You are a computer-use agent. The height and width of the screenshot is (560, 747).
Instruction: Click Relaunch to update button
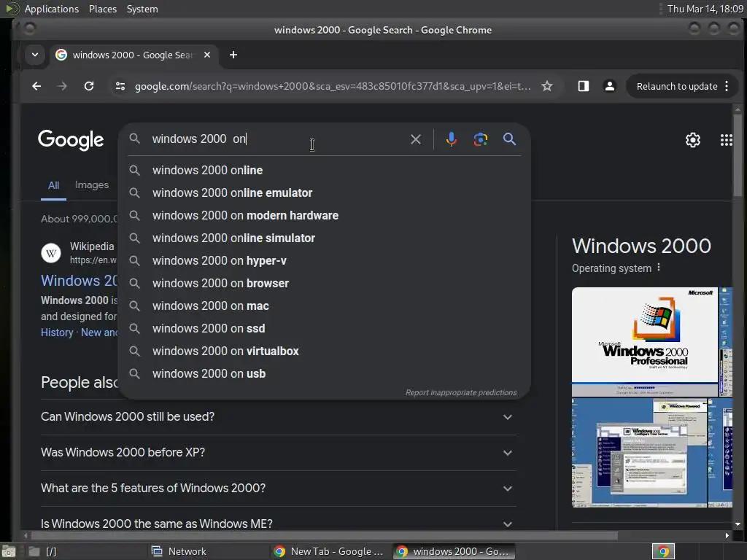(x=677, y=86)
